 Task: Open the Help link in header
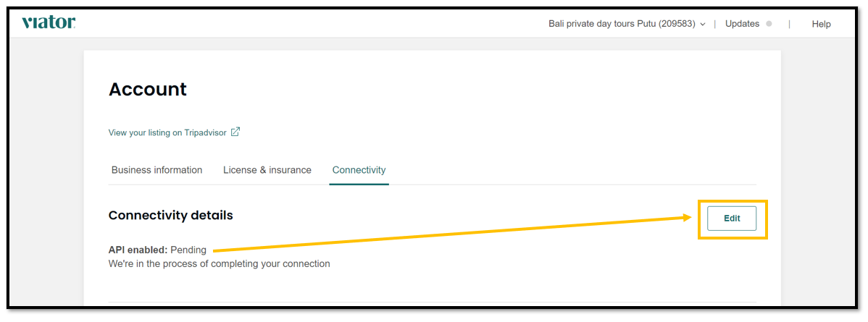pyautogui.click(x=821, y=24)
